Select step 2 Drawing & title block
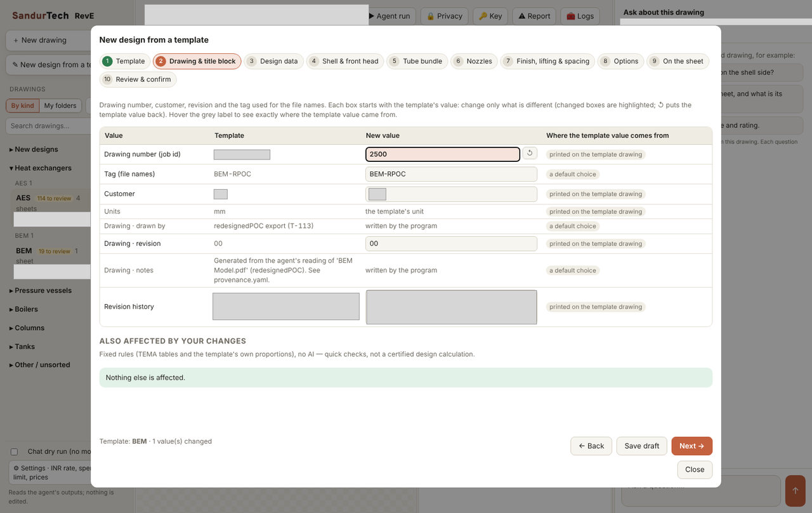 tap(197, 62)
